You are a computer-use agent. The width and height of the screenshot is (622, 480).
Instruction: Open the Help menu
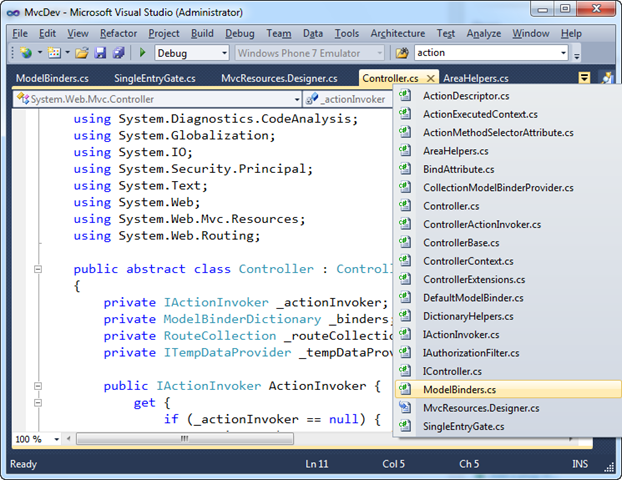coord(571,33)
